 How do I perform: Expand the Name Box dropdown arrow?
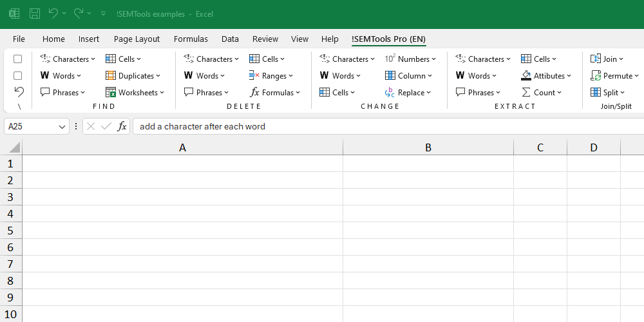[x=62, y=126]
